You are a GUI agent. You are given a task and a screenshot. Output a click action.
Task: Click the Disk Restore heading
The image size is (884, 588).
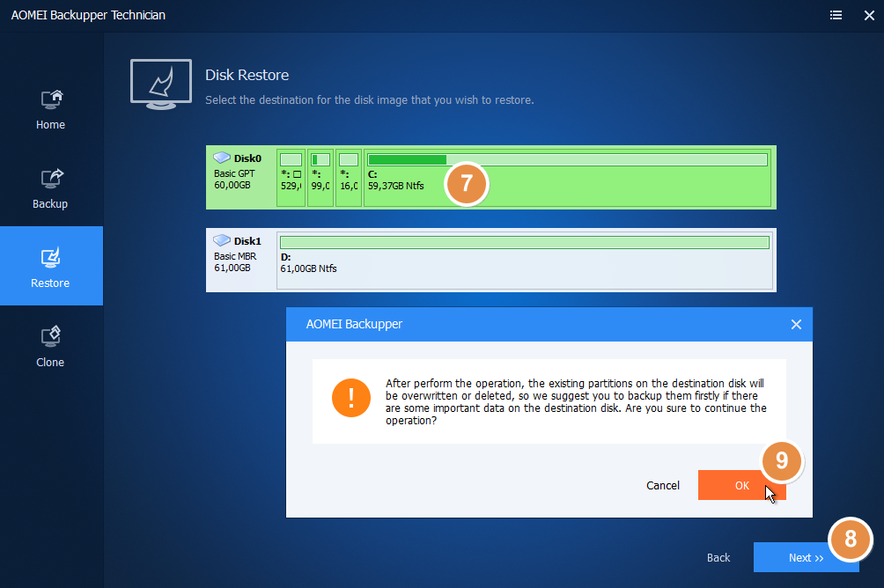pyautogui.click(x=247, y=75)
